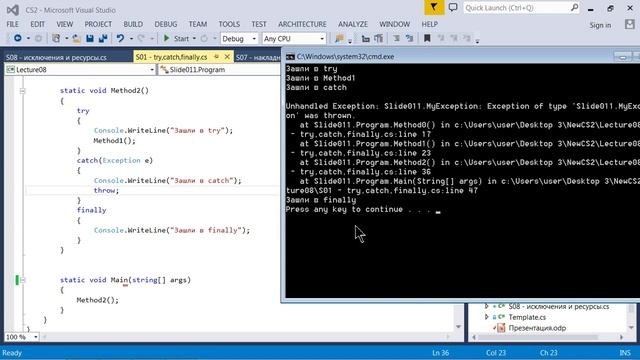Screen dimensions: 640x360
Task: Expand the S08 - исключения и ресурсы.cs node
Action: point(487,306)
